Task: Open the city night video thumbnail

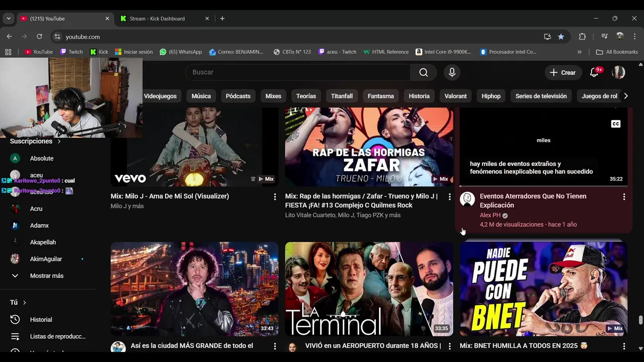Action: click(x=194, y=289)
